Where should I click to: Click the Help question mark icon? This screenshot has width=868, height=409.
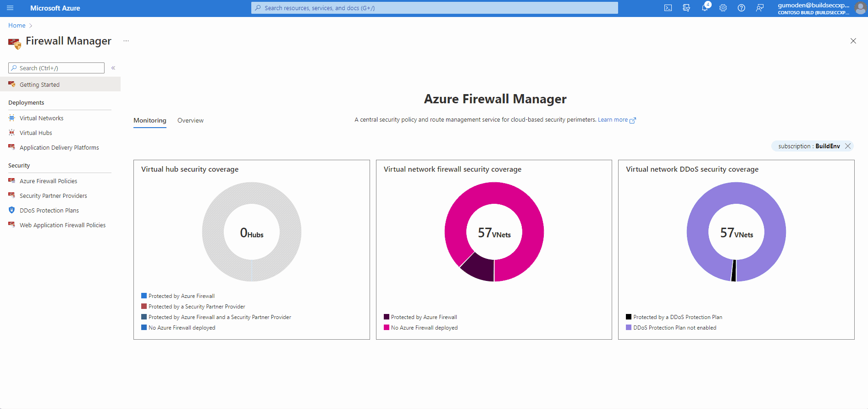click(741, 8)
